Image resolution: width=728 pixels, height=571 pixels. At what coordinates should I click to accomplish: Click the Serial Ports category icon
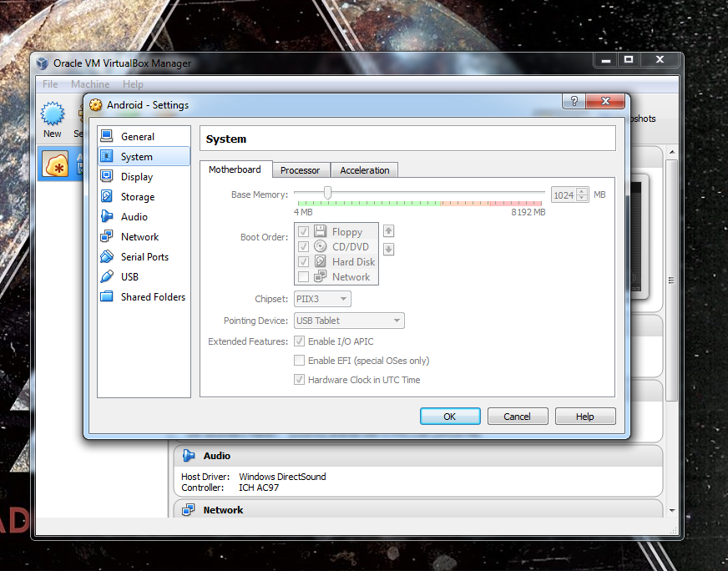point(107,255)
